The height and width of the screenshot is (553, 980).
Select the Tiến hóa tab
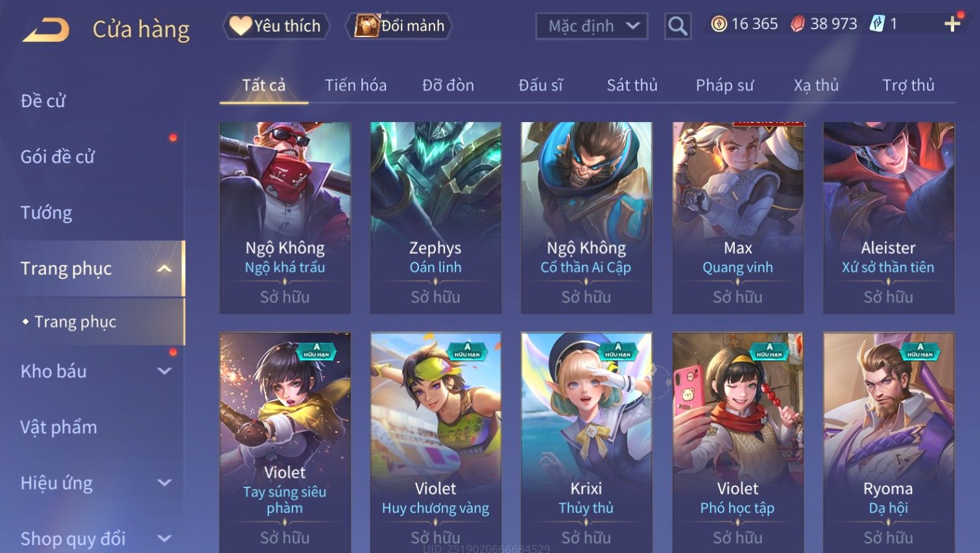[355, 85]
